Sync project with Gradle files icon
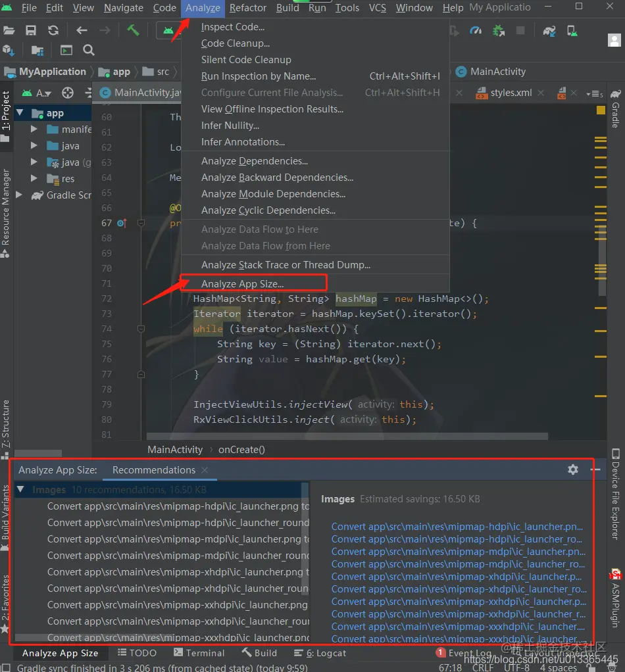The width and height of the screenshot is (625, 672). click(x=549, y=30)
